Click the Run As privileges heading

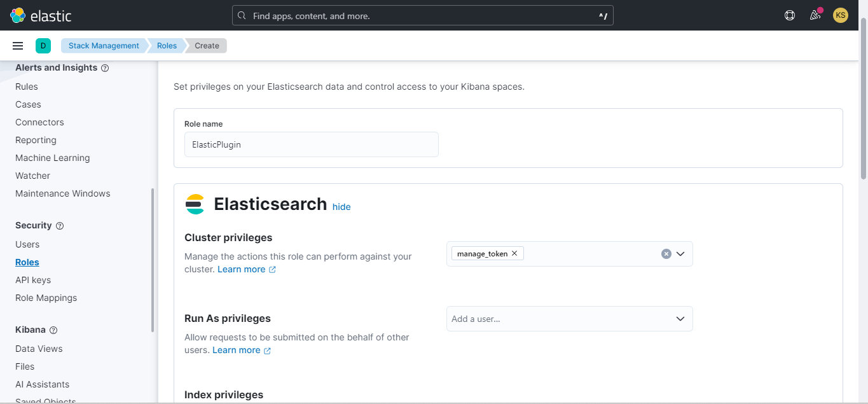pyautogui.click(x=228, y=318)
